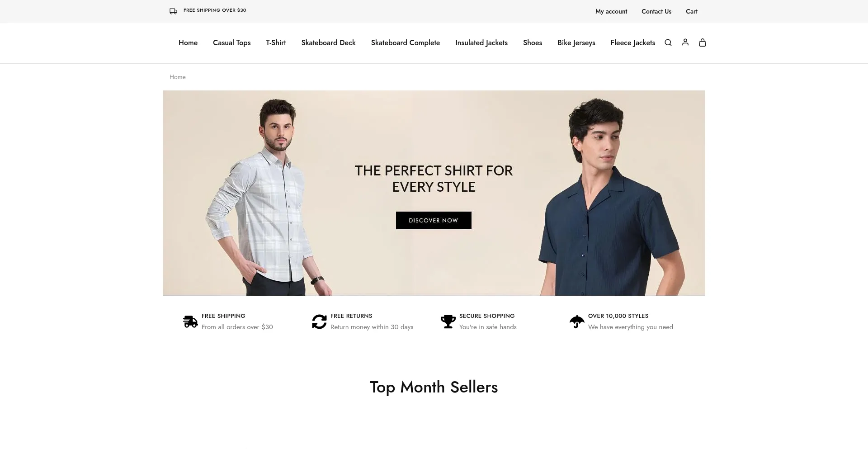Viewport: 868px width, 449px height.
Task: Open the My account link
Action: (611, 11)
